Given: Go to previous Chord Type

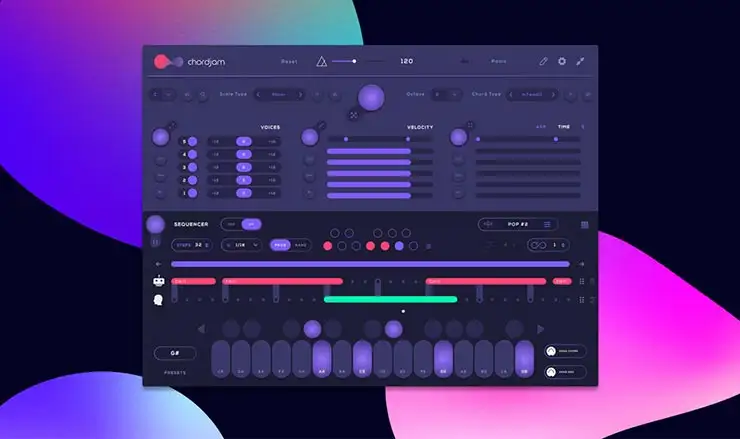Looking at the screenshot, I should (511, 94).
